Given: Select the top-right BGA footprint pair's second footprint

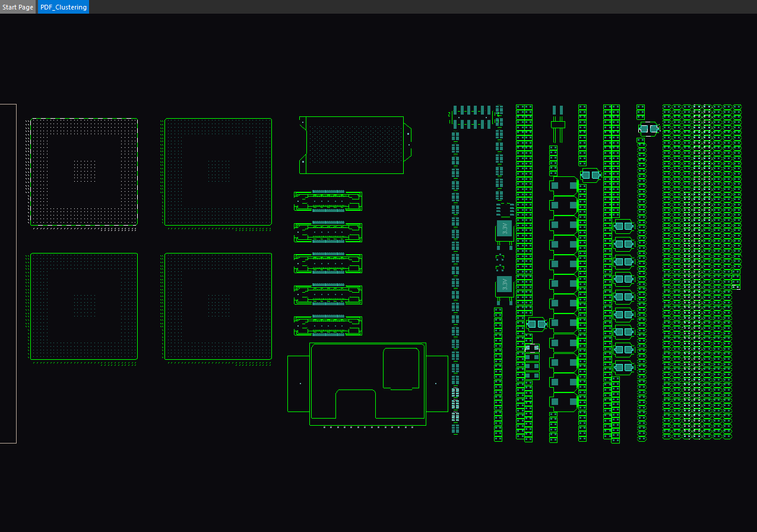Looking at the screenshot, I should pos(217,172).
